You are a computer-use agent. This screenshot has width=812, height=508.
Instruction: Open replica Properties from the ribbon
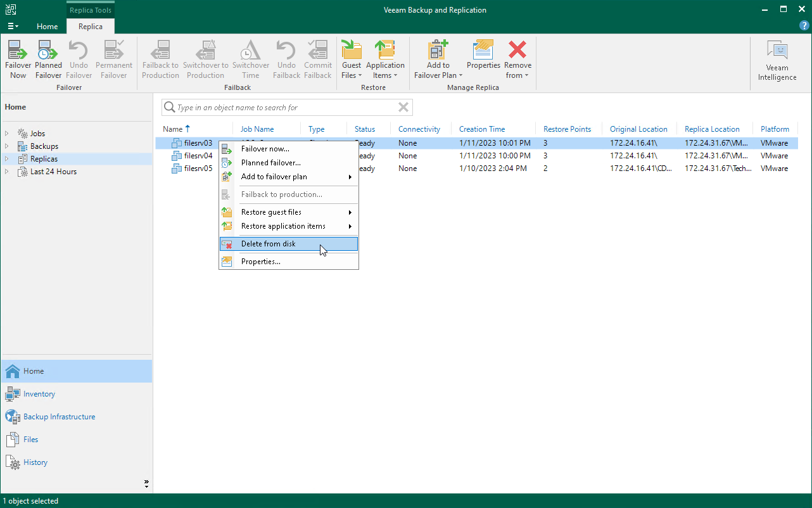point(483,55)
